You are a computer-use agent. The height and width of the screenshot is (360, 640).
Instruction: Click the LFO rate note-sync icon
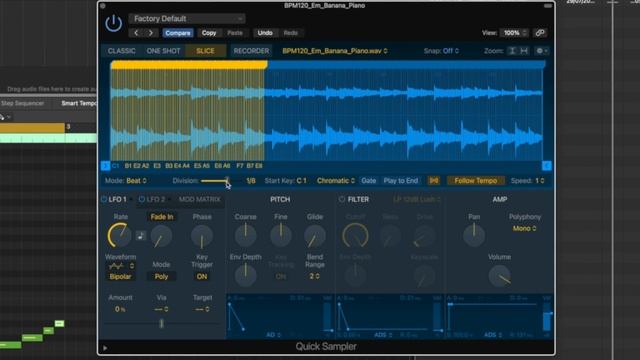140,236
